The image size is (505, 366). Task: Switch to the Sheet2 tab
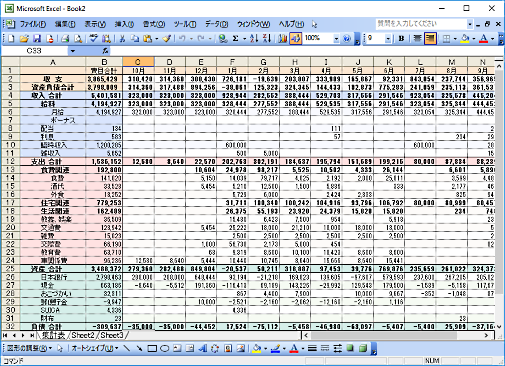click(x=83, y=335)
